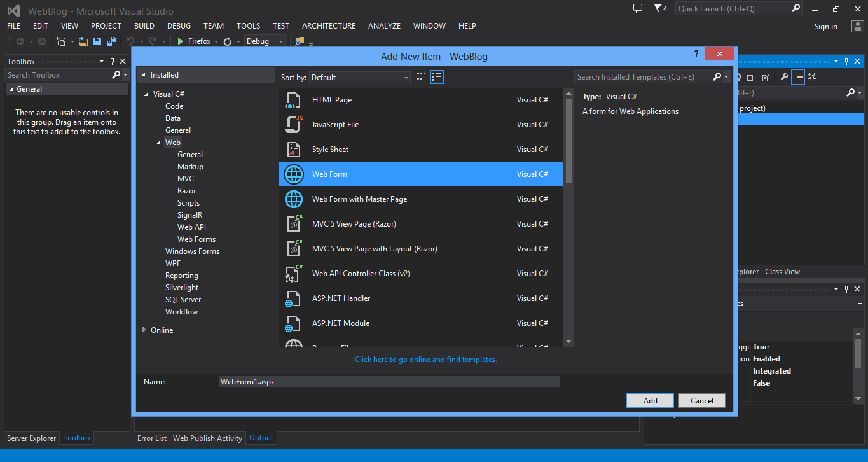
Task: Click Web API Controller Class icon
Action: (x=293, y=274)
